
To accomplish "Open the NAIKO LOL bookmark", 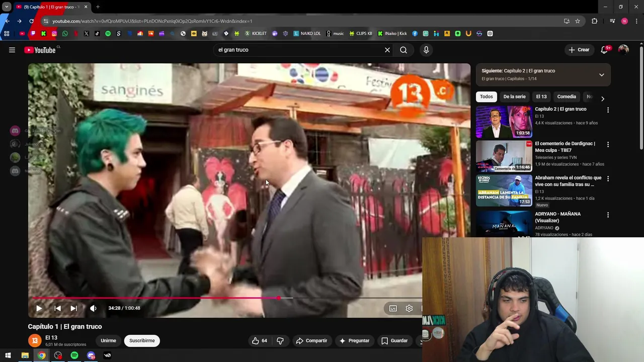I will pos(307,34).
